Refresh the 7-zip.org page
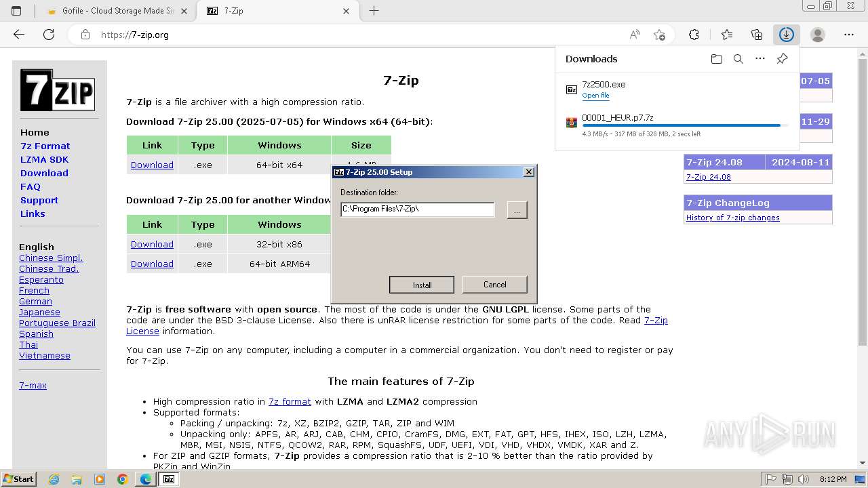Viewport: 868px width, 488px height. tap(49, 35)
